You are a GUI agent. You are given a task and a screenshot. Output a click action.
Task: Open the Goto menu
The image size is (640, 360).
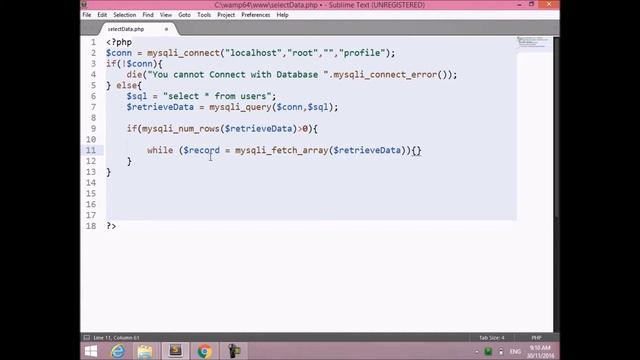(184, 15)
